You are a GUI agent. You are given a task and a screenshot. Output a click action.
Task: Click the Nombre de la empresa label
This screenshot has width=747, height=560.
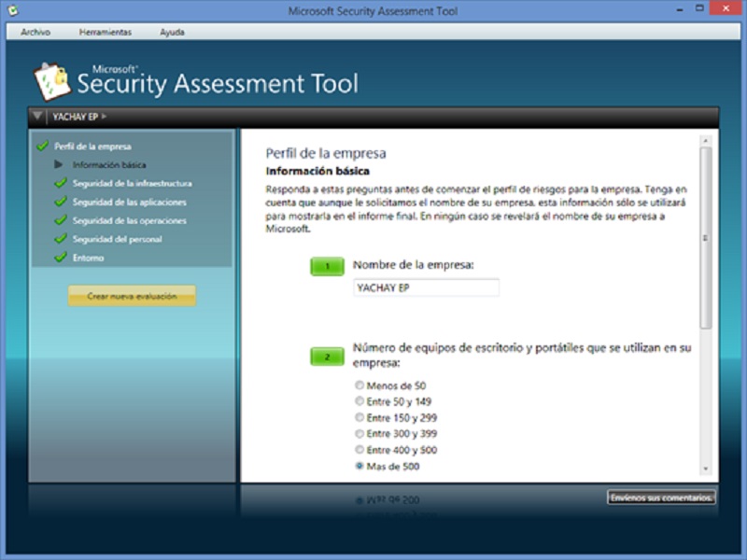click(414, 265)
